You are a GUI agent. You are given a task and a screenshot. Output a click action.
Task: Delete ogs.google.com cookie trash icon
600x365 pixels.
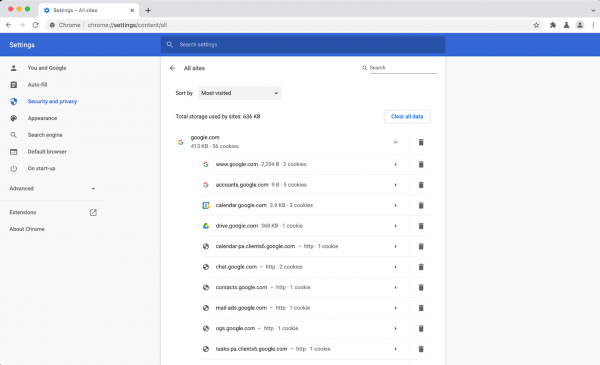[x=421, y=328]
